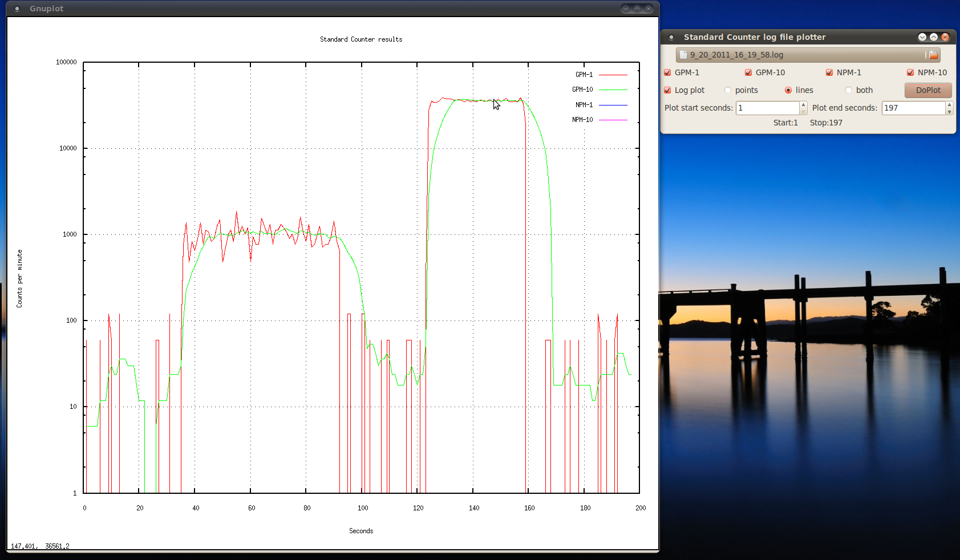Click the 147.401, 36561.2 coordinate readout
This screenshot has height=560, width=960.
click(40, 546)
